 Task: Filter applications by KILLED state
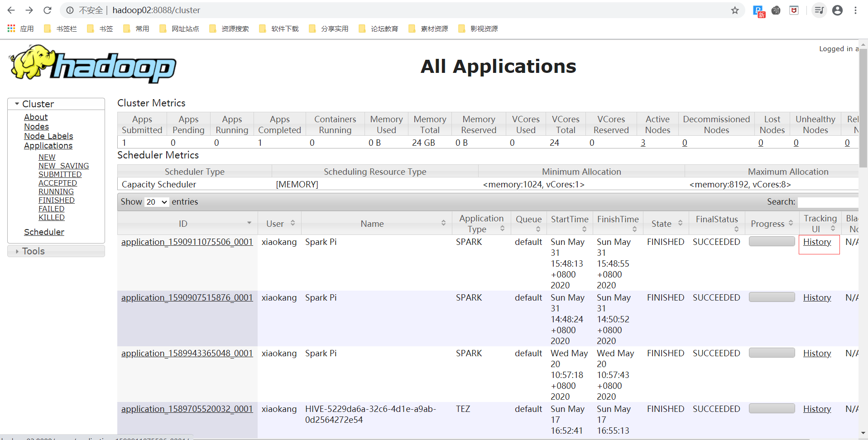[x=51, y=217]
